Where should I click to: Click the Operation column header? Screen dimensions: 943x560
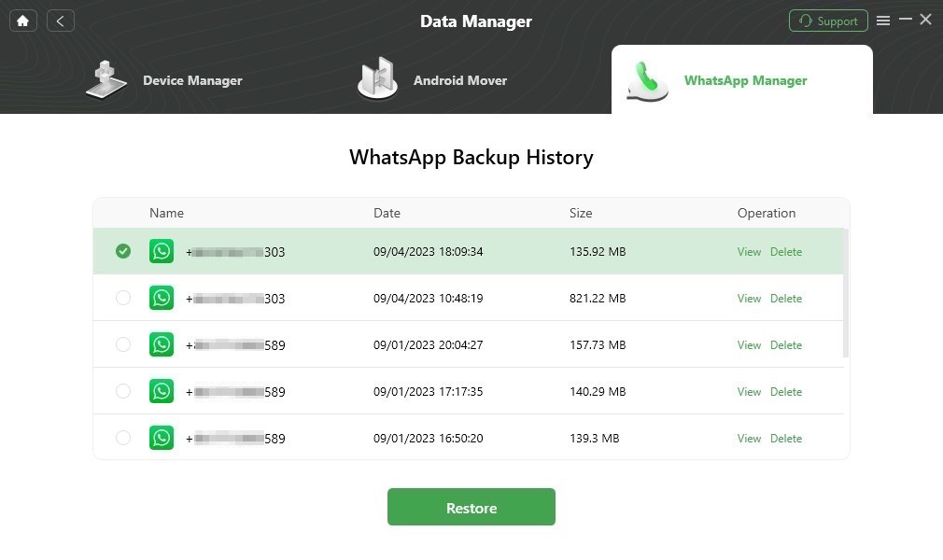[767, 213]
